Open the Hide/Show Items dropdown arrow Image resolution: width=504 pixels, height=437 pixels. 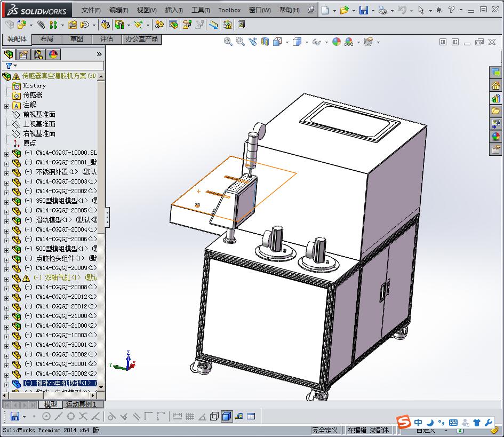326,42
